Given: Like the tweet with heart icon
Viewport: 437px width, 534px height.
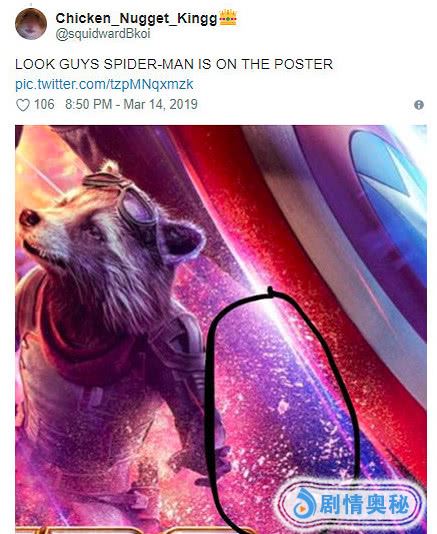Looking at the screenshot, I should (x=23, y=105).
